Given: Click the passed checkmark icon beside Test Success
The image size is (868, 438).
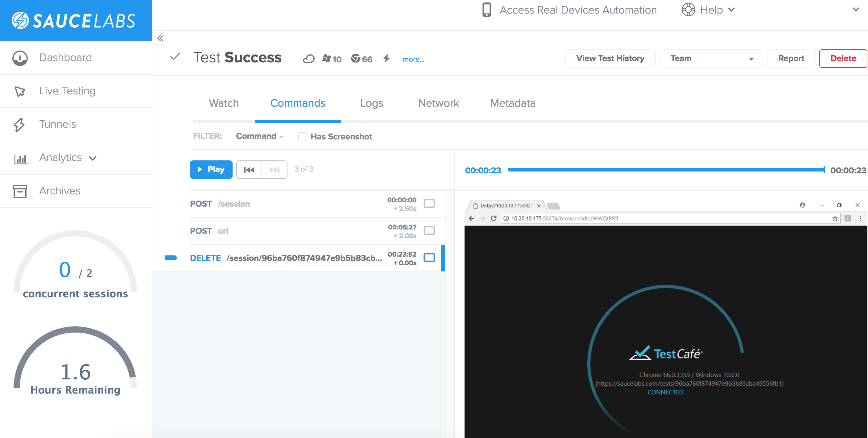Looking at the screenshot, I should [x=175, y=56].
